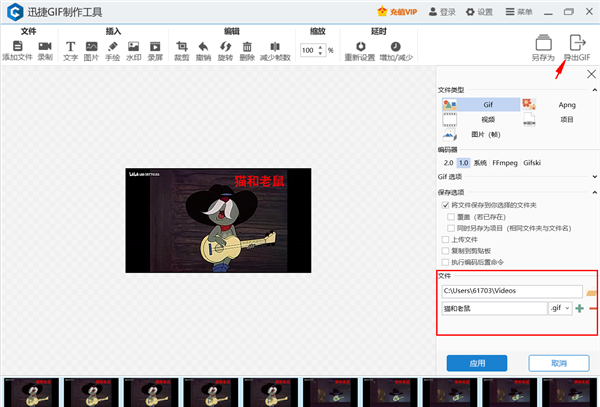Open 设置 settings gear
The width and height of the screenshot is (600, 407).
pyautogui.click(x=479, y=12)
